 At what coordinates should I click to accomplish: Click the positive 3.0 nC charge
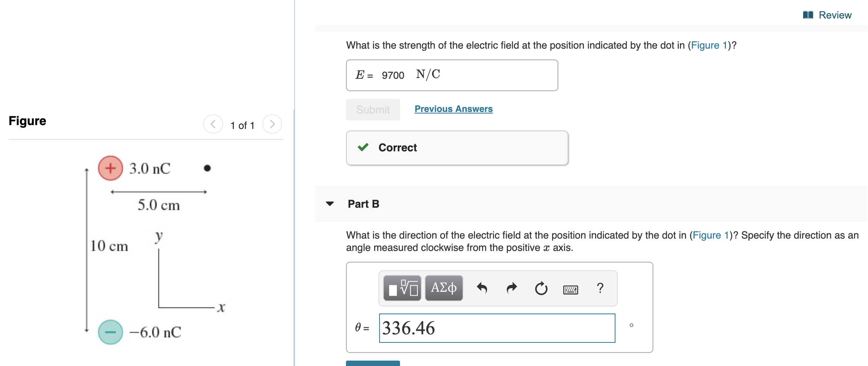110,168
